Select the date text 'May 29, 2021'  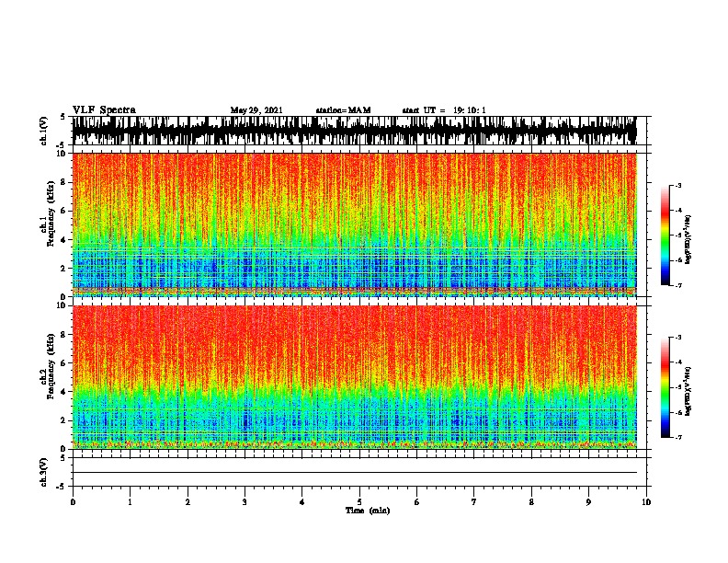point(256,110)
